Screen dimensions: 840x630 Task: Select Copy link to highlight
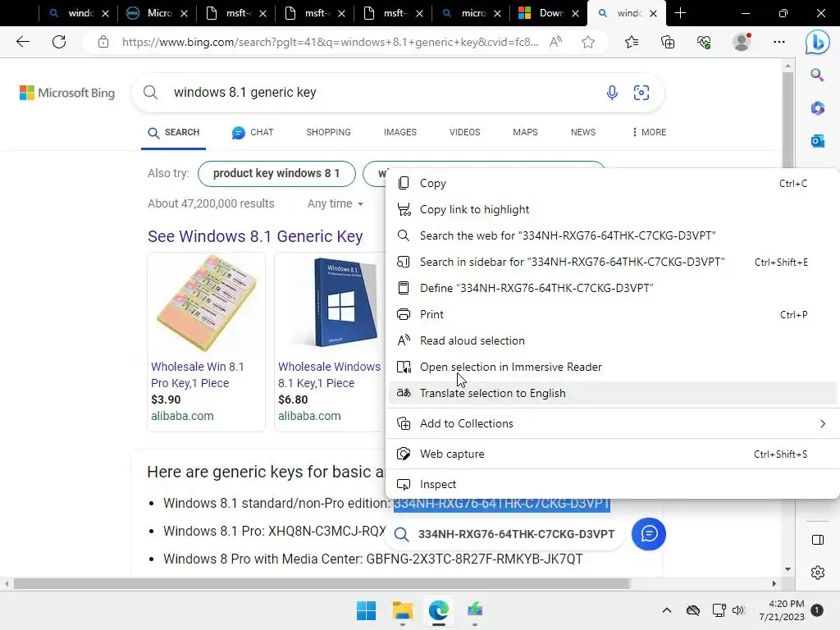[612, 209]
